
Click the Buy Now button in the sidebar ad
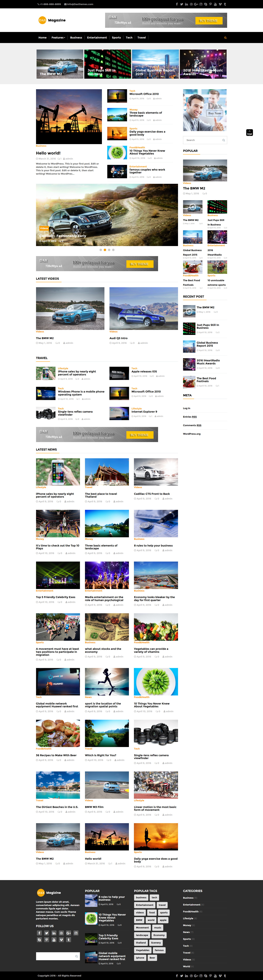point(215,113)
